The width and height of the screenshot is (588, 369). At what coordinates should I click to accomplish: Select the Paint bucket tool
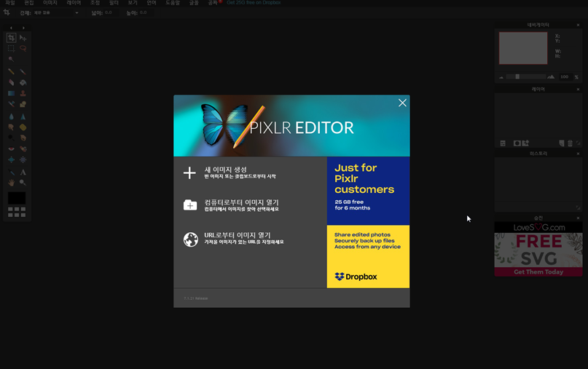coord(23,82)
